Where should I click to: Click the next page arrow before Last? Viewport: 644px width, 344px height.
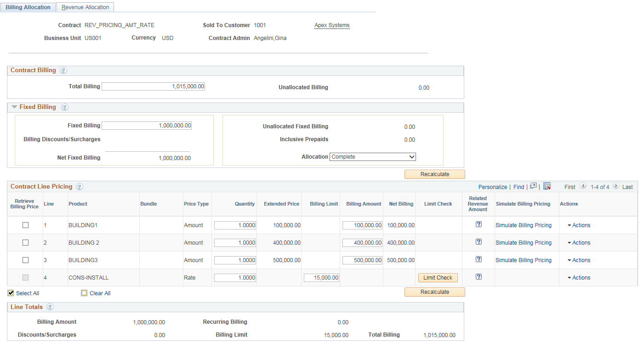616,187
